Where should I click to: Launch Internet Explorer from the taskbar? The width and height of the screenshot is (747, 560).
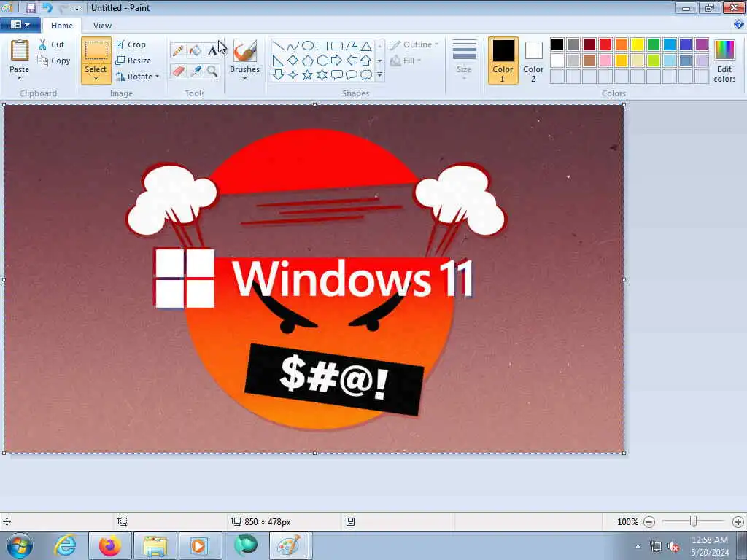[65, 545]
